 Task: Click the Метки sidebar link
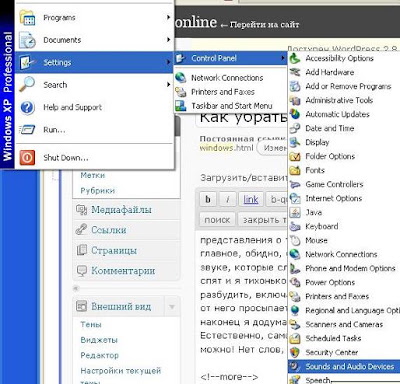(93, 175)
